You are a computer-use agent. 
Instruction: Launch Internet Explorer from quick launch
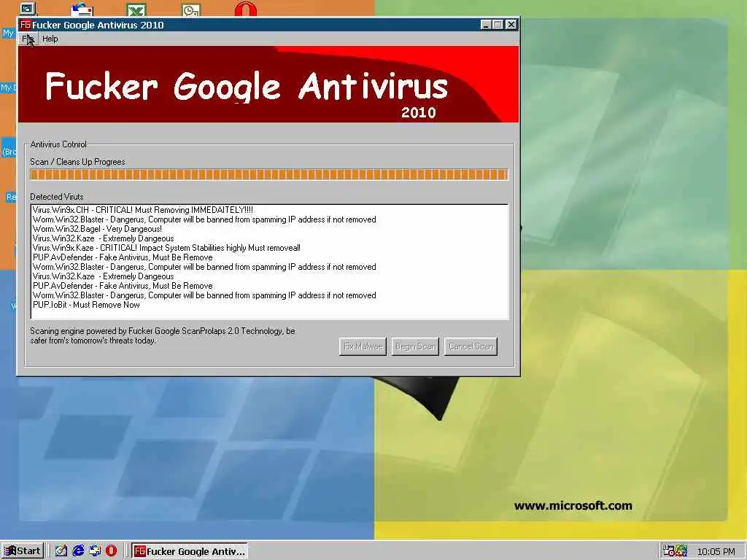click(78, 551)
